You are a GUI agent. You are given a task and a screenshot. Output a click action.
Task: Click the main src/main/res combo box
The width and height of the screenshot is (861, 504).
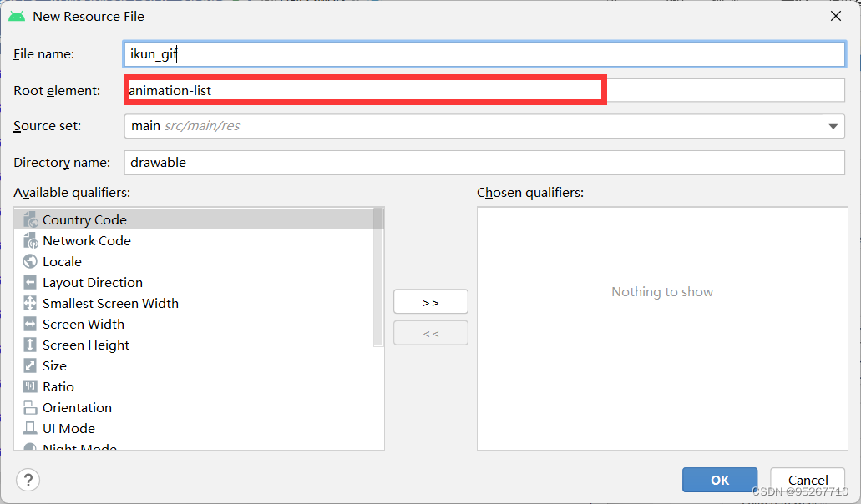(484, 127)
